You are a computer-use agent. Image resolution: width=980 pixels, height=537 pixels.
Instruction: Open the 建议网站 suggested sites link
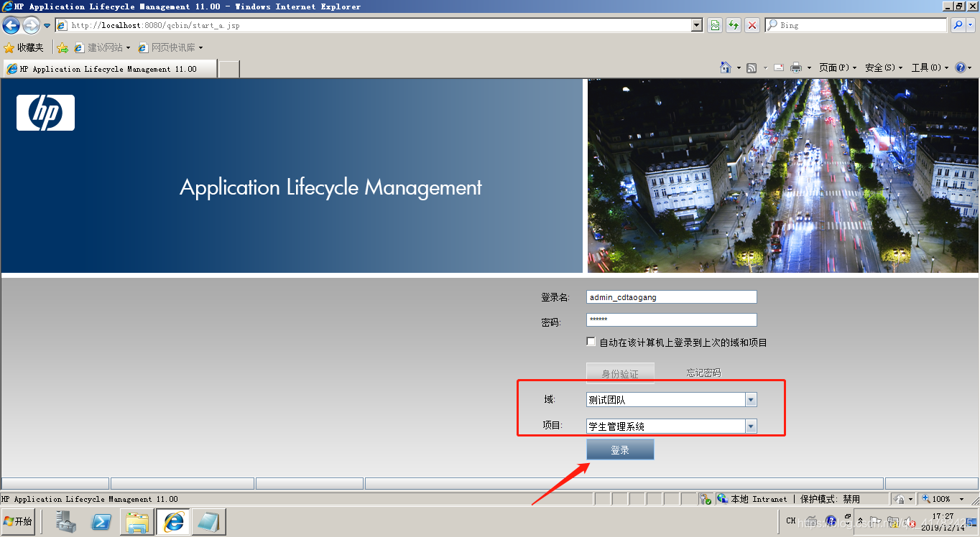[x=102, y=47]
